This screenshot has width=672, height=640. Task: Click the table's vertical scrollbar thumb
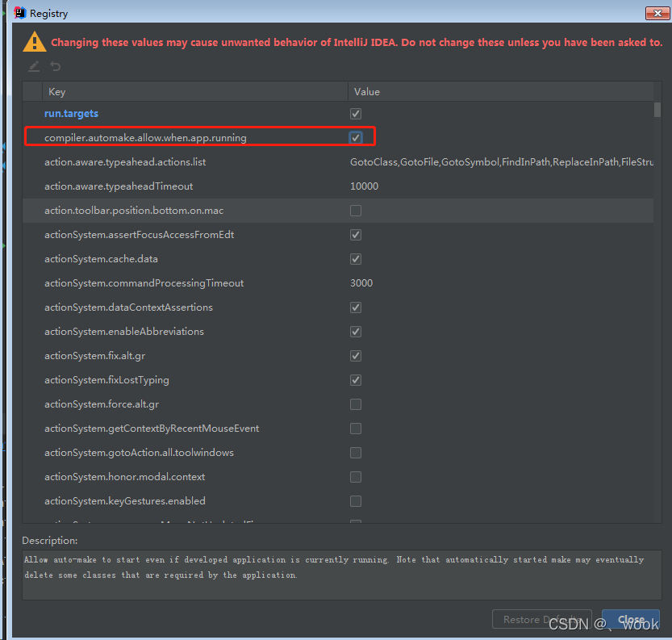click(657, 109)
